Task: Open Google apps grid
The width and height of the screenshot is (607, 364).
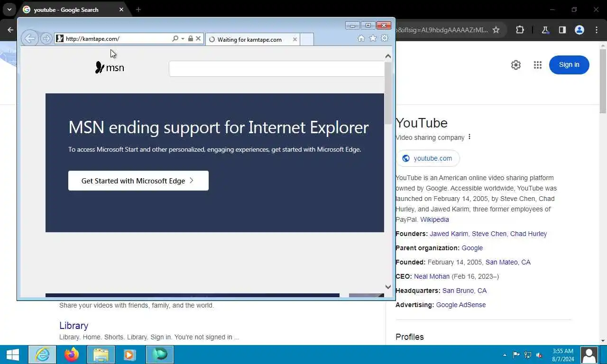Action: pos(537,65)
